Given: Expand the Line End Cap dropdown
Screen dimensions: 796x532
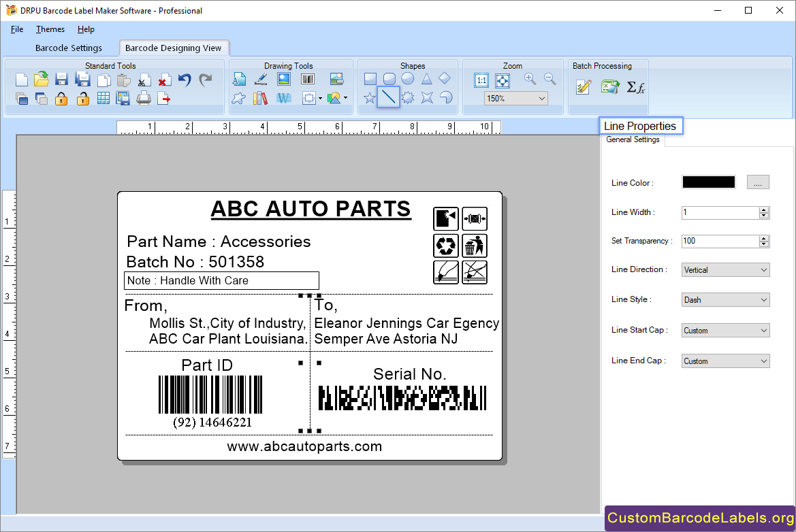Looking at the screenshot, I should (x=725, y=361).
